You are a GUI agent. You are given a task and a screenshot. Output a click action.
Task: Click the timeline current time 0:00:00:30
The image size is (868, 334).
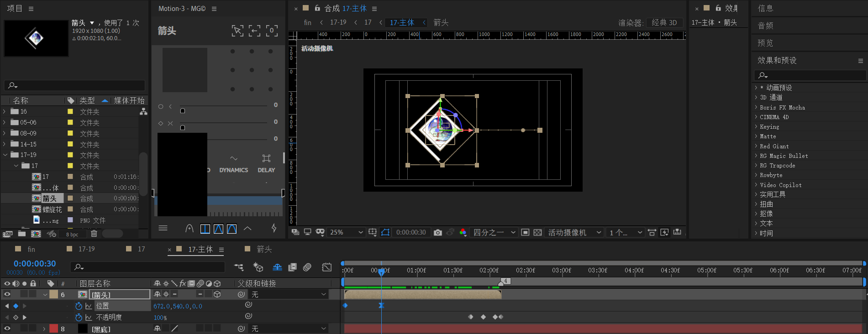coord(35,263)
